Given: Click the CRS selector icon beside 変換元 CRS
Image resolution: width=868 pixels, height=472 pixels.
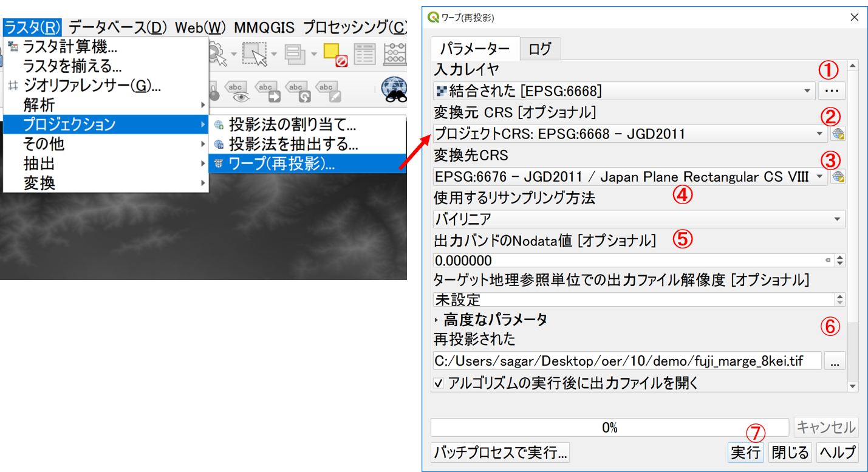Looking at the screenshot, I should (838, 134).
